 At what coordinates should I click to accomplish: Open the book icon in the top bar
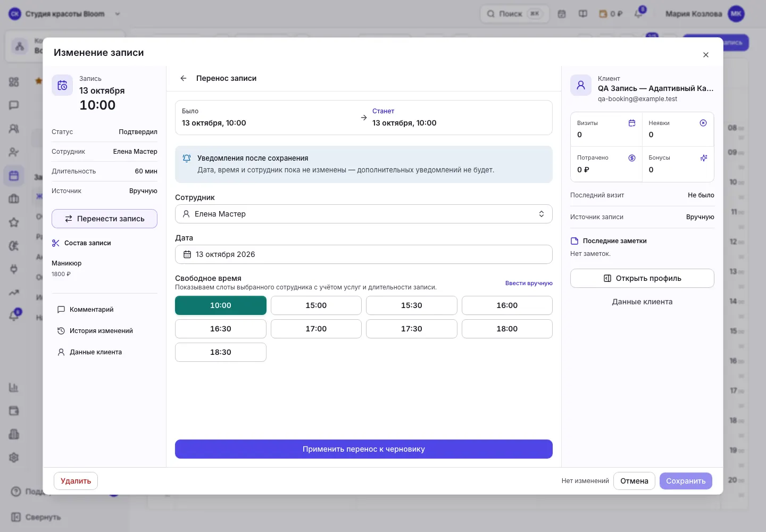point(583,14)
